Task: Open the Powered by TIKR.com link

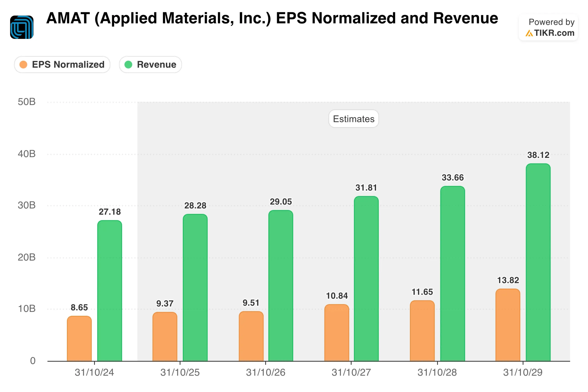Action: point(548,28)
